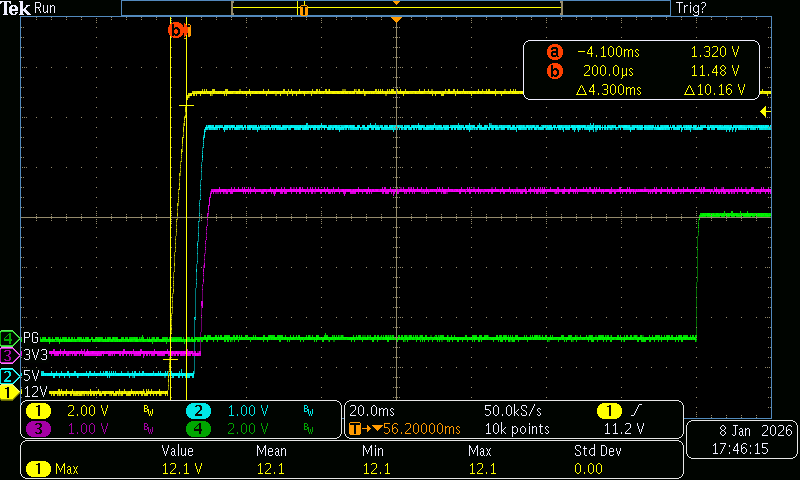Click the rising edge trigger slope icon

click(639, 411)
